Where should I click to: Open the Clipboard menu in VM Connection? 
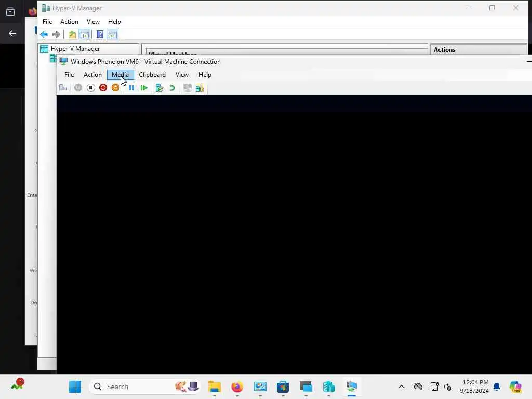click(152, 75)
